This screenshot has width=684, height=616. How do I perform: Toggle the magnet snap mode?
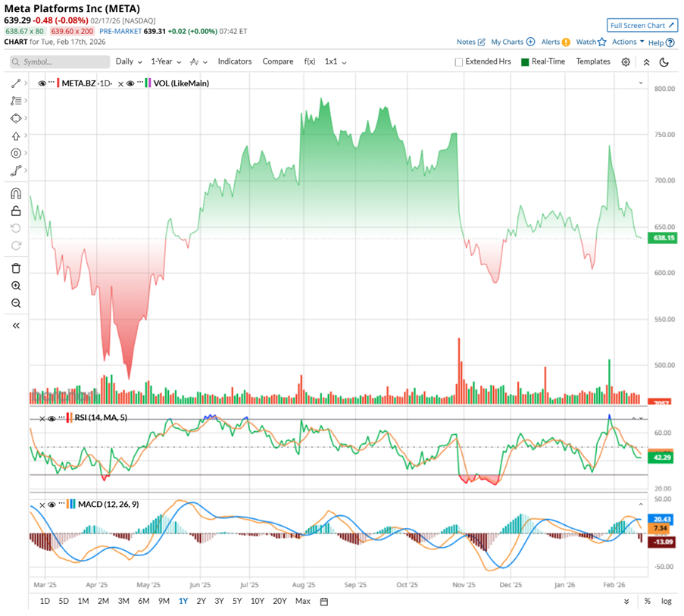[16, 193]
